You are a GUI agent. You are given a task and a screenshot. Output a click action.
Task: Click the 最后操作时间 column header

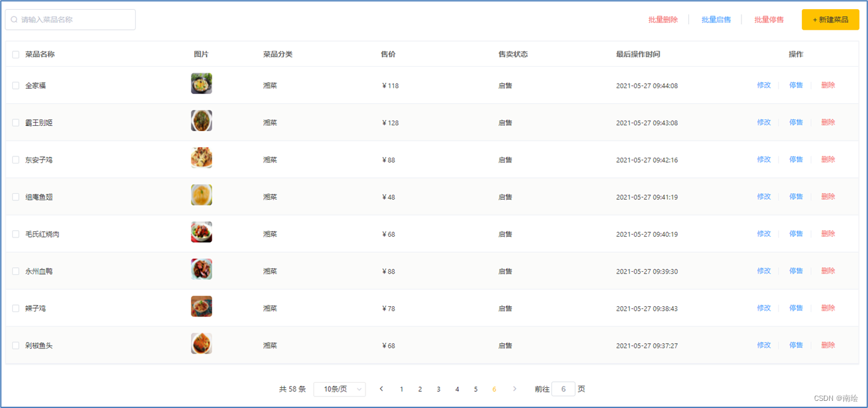(x=638, y=54)
